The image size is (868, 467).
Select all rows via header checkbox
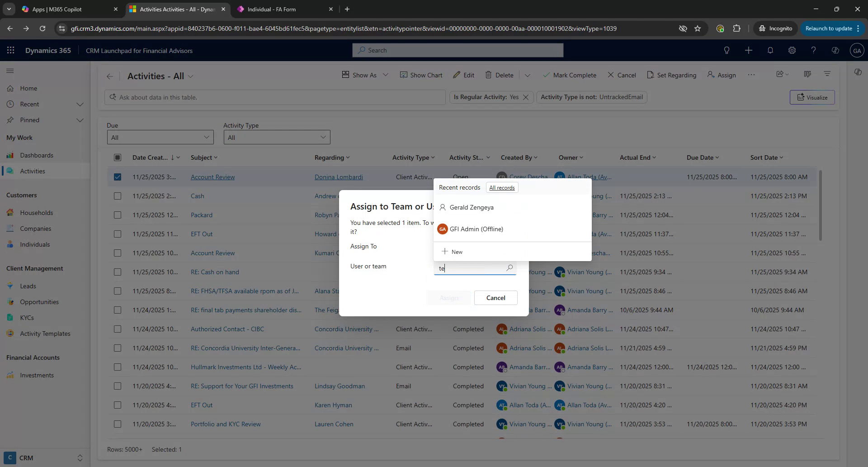(118, 157)
